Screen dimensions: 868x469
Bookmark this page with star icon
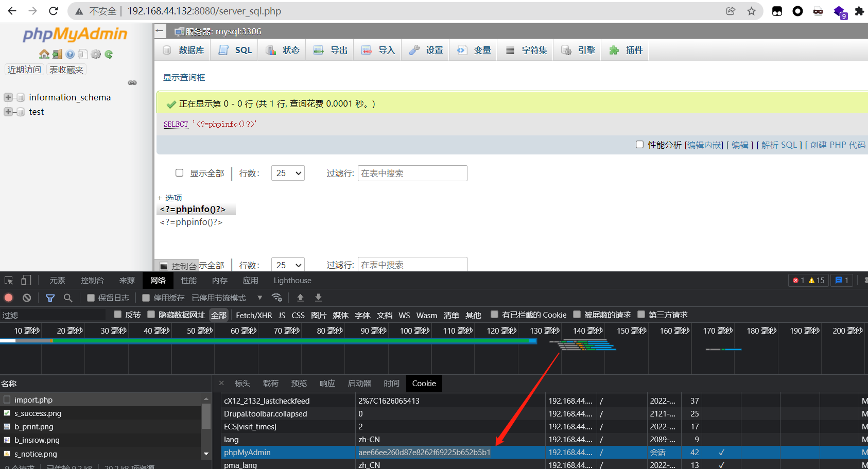pyautogui.click(x=752, y=11)
